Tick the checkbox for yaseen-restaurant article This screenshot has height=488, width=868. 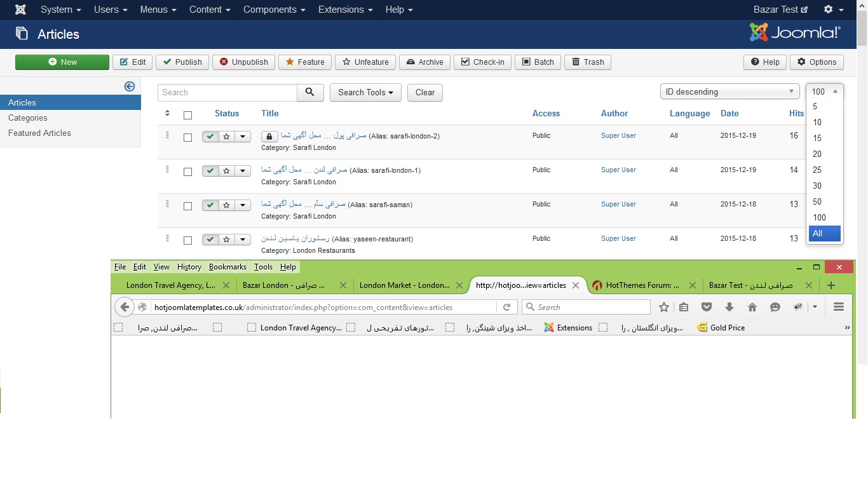[x=187, y=240]
